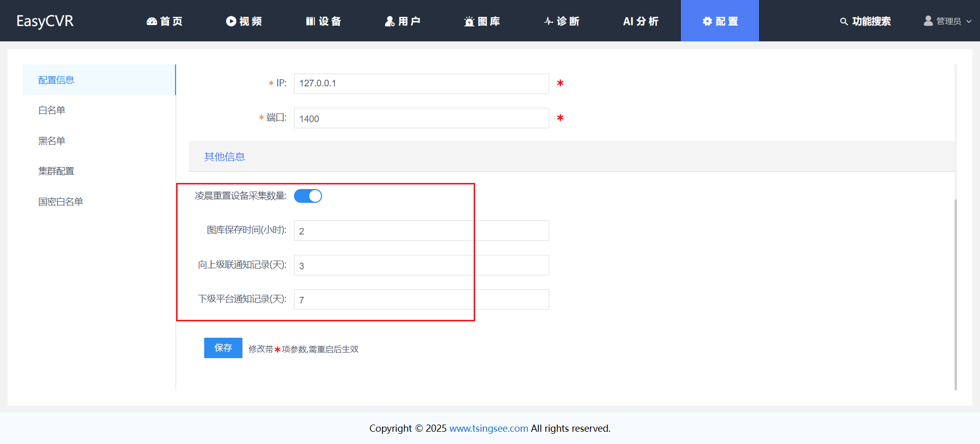980x444 pixels.
Task: Click the dashboard icon beside 首页
Action: coord(152,21)
